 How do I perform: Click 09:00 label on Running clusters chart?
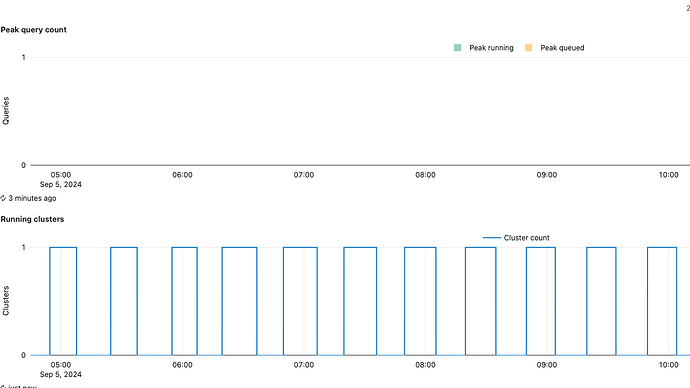547,365
